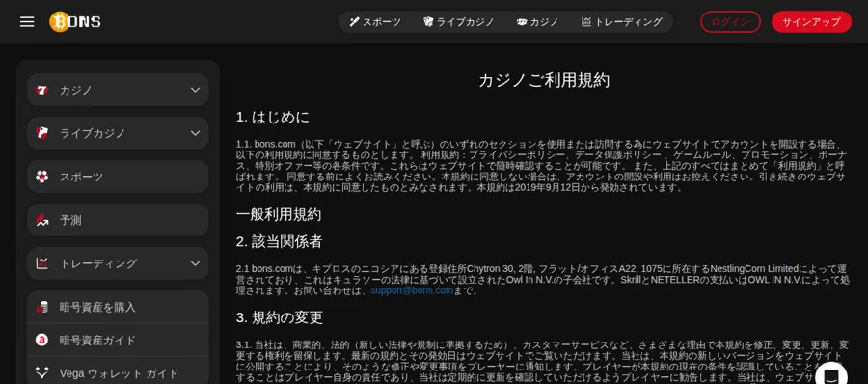
Task: Click the trading chart icon in top nav
Action: click(x=586, y=22)
